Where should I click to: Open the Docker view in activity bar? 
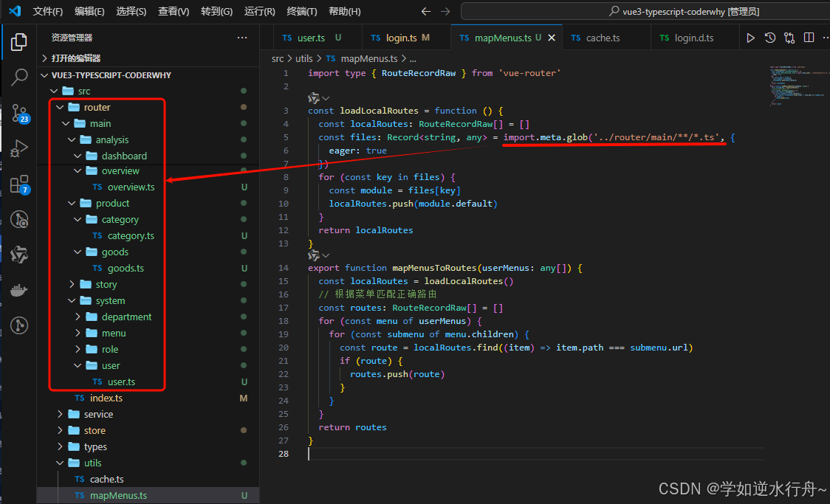point(19,290)
